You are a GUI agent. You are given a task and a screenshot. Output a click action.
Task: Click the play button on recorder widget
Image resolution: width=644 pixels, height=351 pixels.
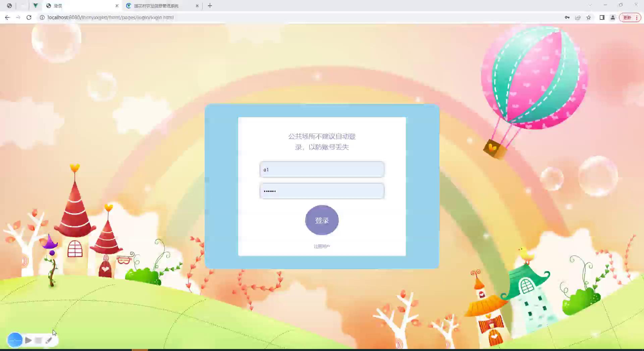(x=29, y=340)
